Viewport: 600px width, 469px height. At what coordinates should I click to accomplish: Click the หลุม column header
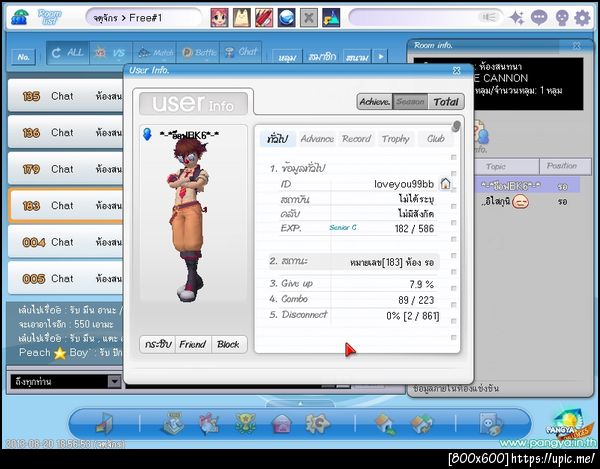tap(287, 57)
